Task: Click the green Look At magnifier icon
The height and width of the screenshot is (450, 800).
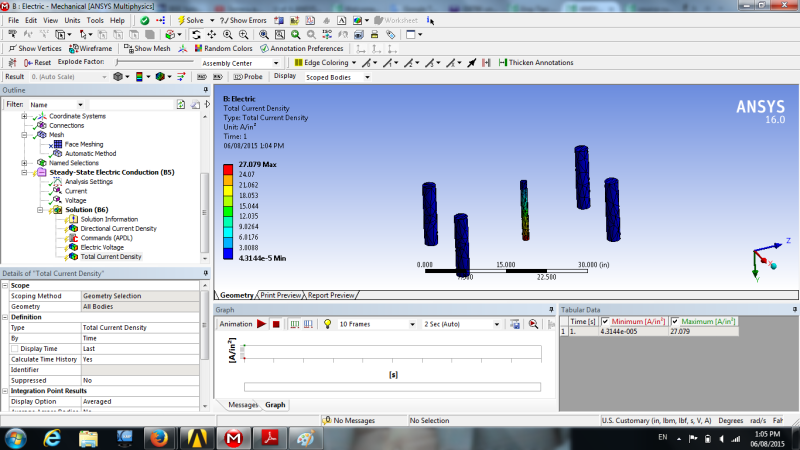Action: click(x=295, y=35)
